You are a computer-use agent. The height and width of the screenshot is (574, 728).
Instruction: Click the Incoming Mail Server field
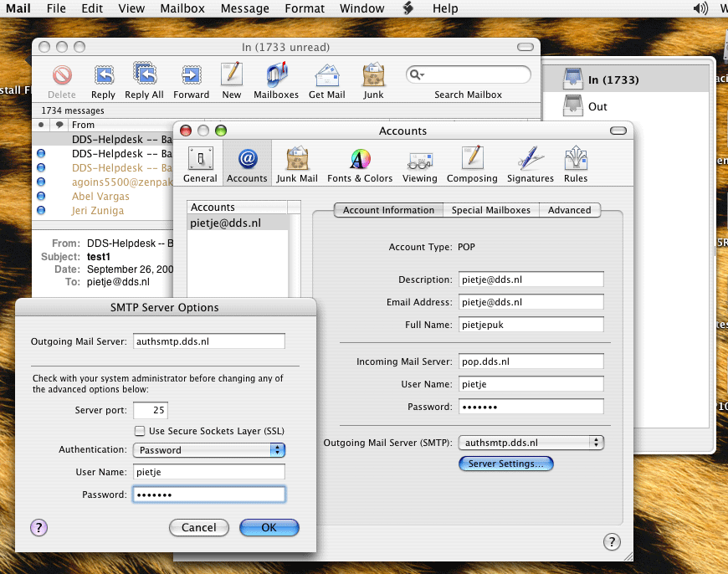point(531,361)
